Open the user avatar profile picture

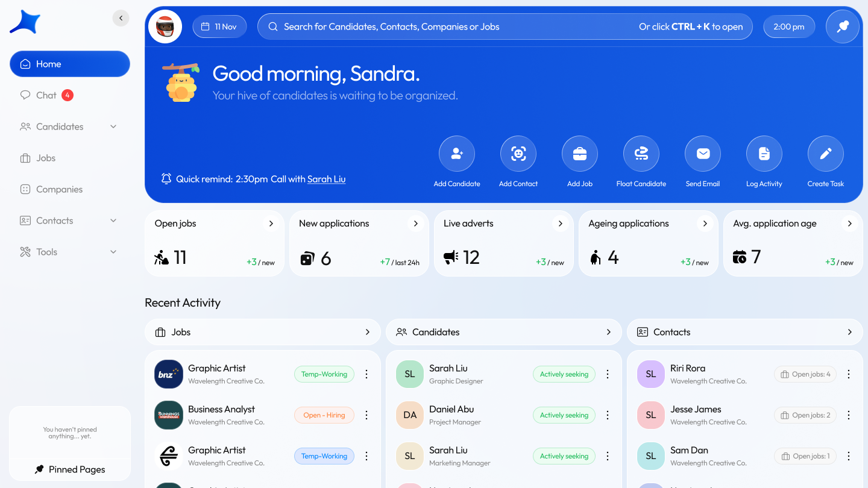(165, 27)
